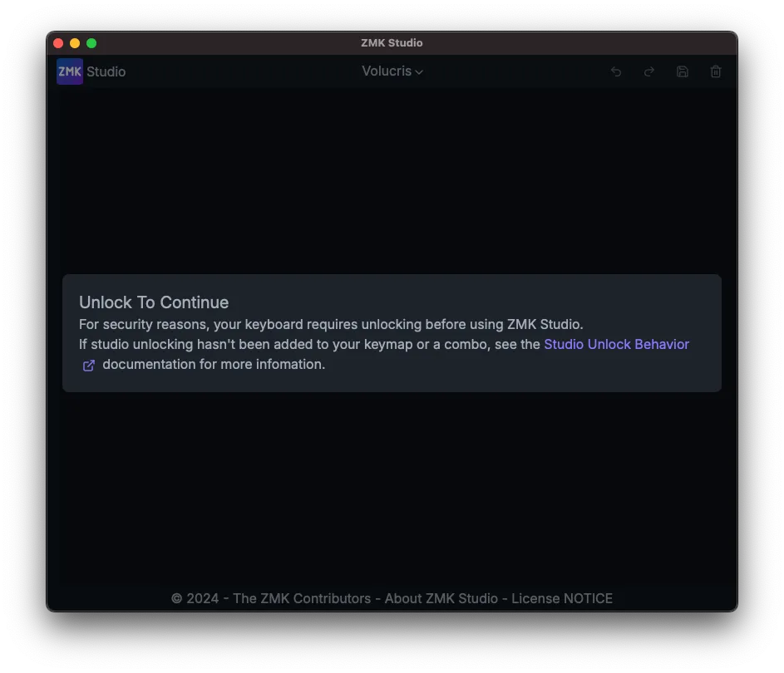Click the external link arrow icon
Viewport: 784px width, 673px height.
[88, 366]
